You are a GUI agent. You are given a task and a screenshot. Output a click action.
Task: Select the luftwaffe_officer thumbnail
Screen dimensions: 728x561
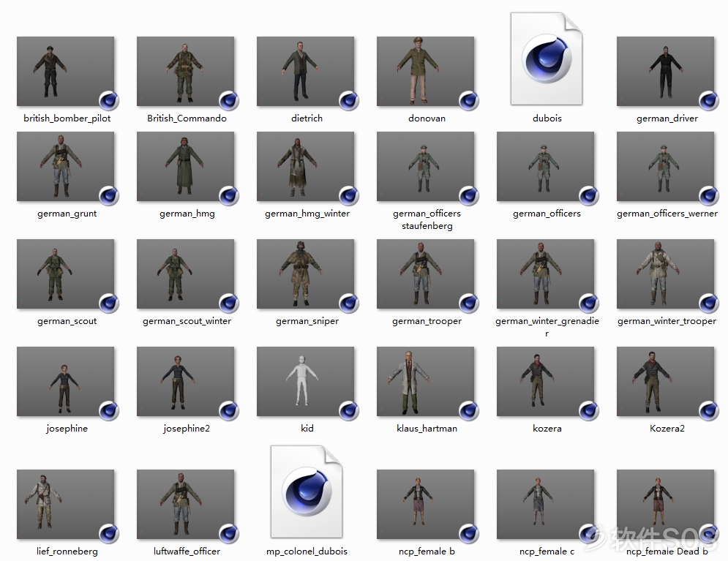pyautogui.click(x=185, y=505)
